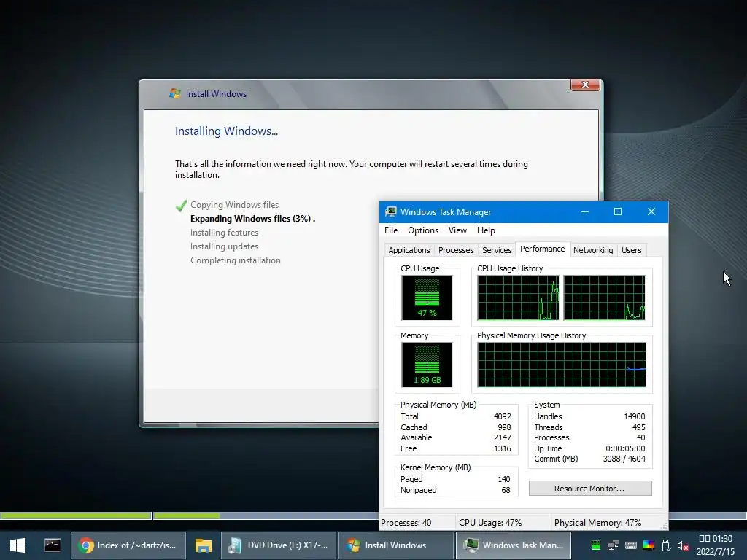
Task: Open the View menu in Task Manager
Action: tap(457, 230)
